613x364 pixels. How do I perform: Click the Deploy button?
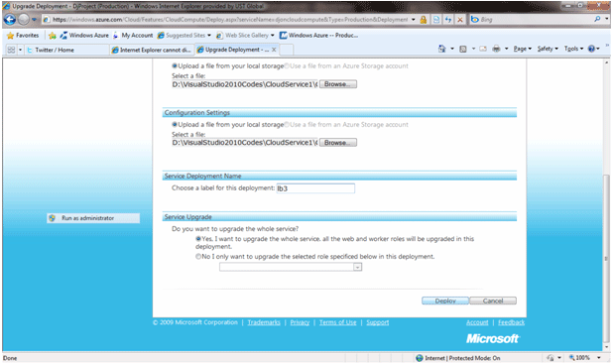pos(445,301)
